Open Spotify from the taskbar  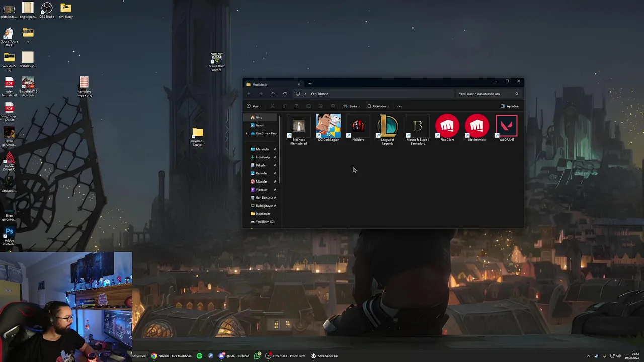coord(200,356)
